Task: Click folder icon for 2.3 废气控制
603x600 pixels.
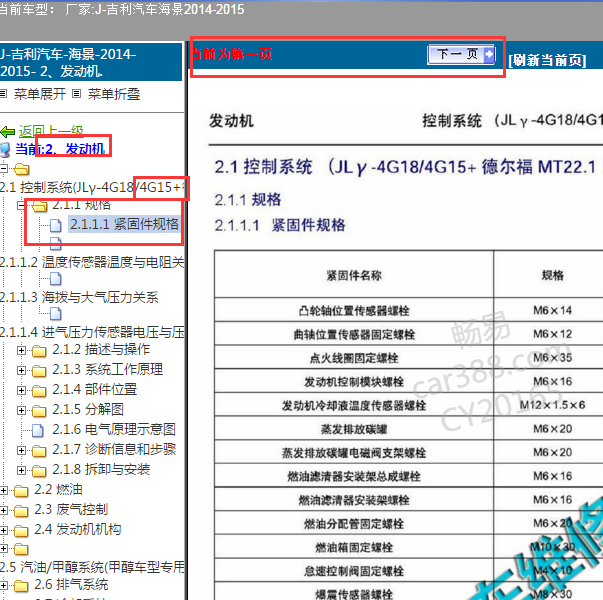Action: (x=21, y=511)
